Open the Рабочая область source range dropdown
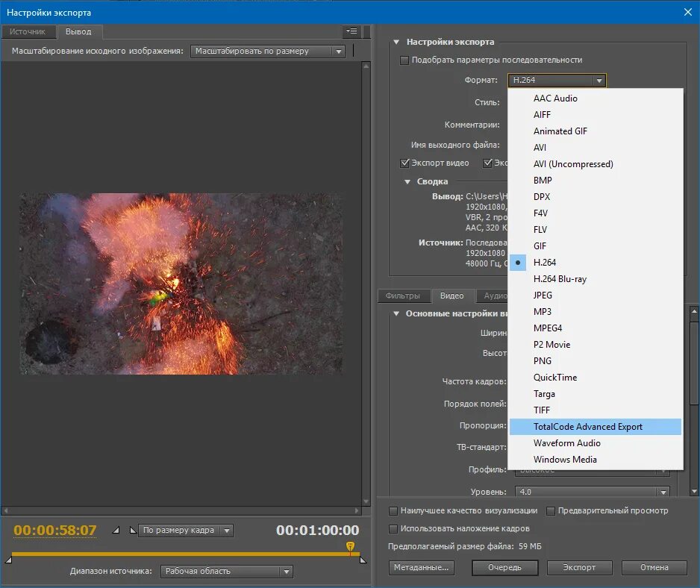The image size is (700, 588). coord(227,572)
